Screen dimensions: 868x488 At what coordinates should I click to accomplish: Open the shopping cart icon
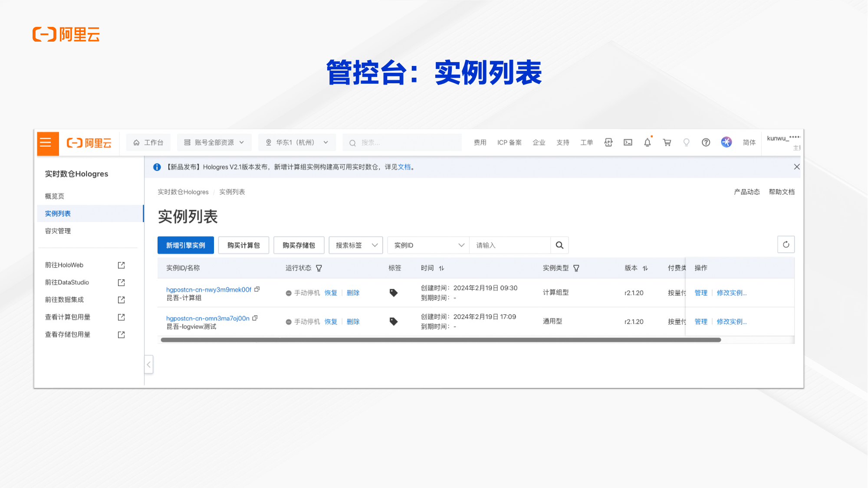click(x=667, y=142)
